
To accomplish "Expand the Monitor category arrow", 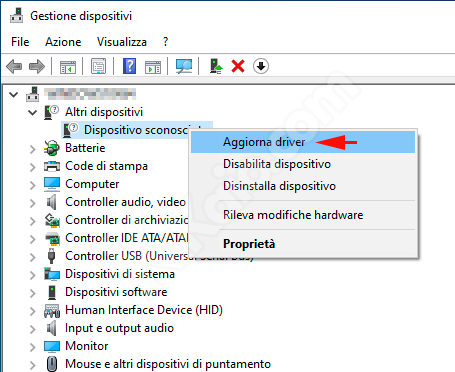I will [x=32, y=347].
